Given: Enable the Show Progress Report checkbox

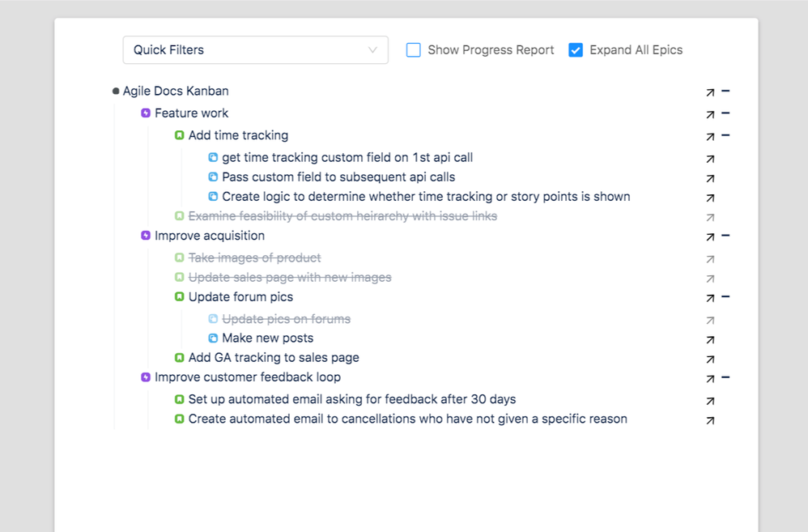Looking at the screenshot, I should pos(413,49).
